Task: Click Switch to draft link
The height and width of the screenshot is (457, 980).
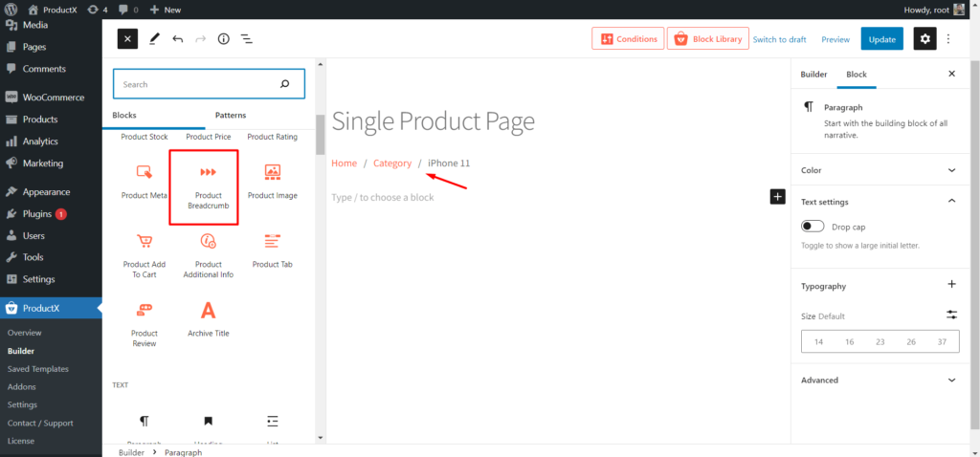Action: [779, 39]
